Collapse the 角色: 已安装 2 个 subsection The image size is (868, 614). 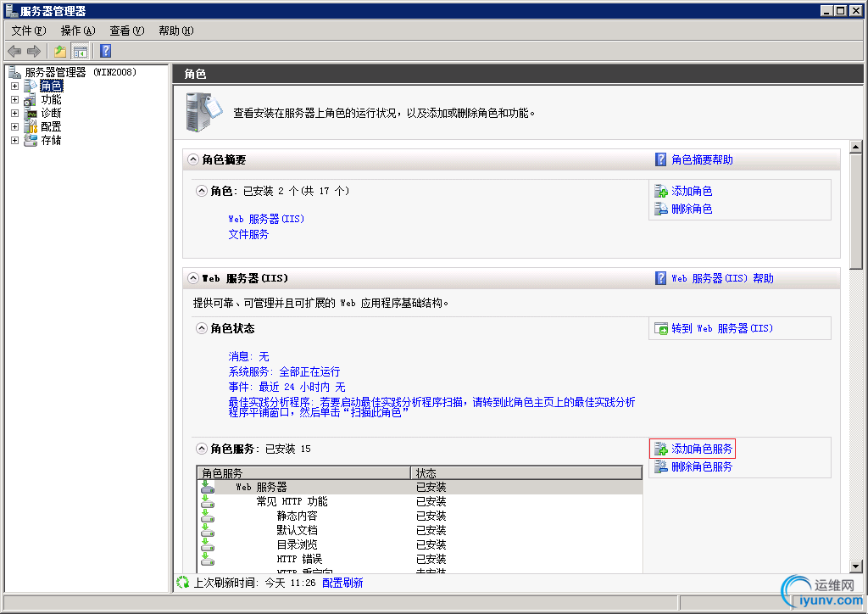point(202,191)
